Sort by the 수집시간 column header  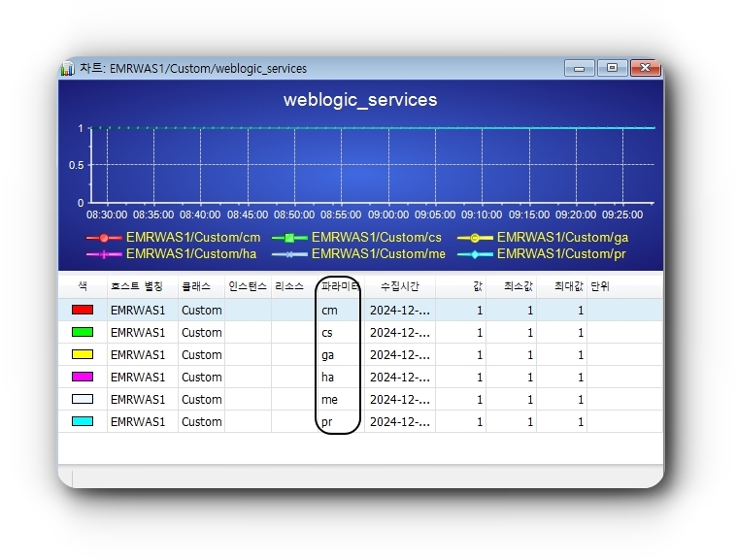399,287
